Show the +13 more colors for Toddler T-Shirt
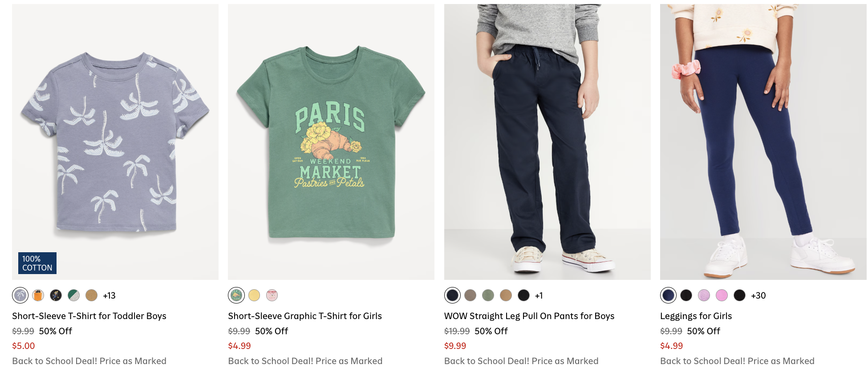Image resolution: width=868 pixels, height=369 pixels. (x=109, y=295)
